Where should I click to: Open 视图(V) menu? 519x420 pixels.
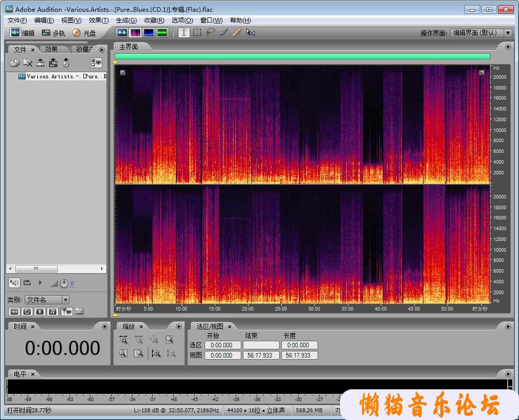tap(71, 20)
